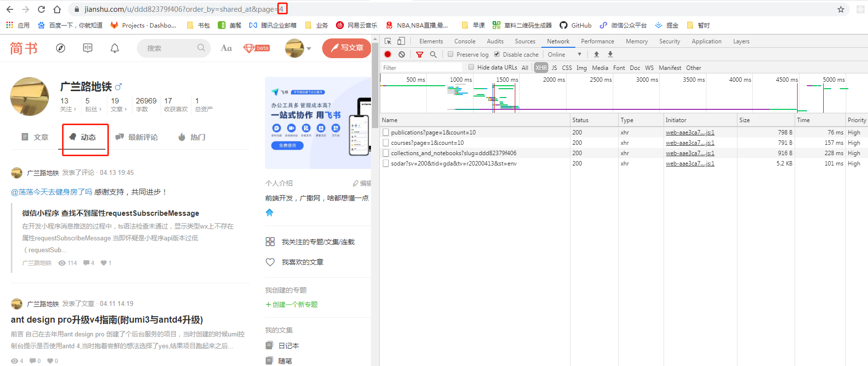Check the courses?page=1&count=10 row checkbox
This screenshot has width=868, height=366.
tap(386, 143)
